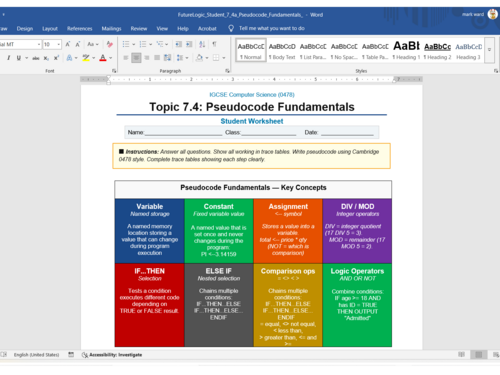Toggle superscript formatting

click(56, 58)
